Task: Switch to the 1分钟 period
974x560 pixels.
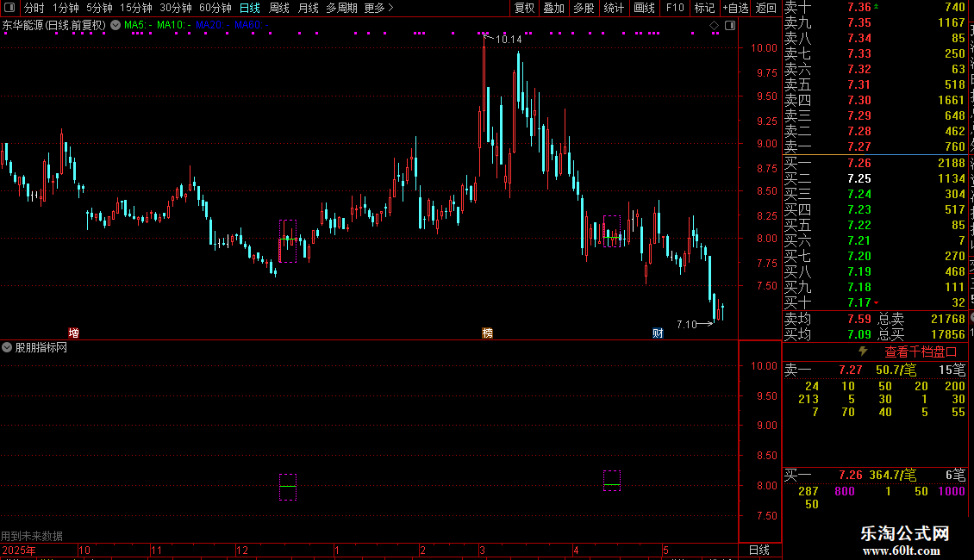Action: pyautogui.click(x=66, y=8)
